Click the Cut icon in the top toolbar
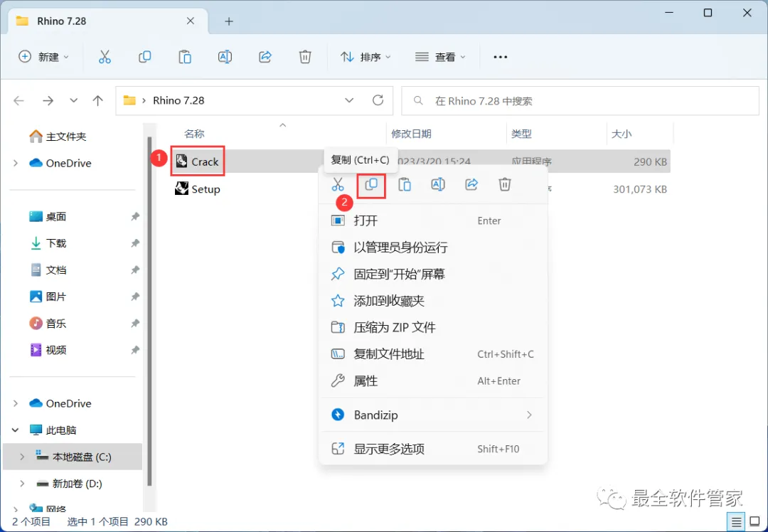Screen dimensions: 768x532 (x=105, y=57)
